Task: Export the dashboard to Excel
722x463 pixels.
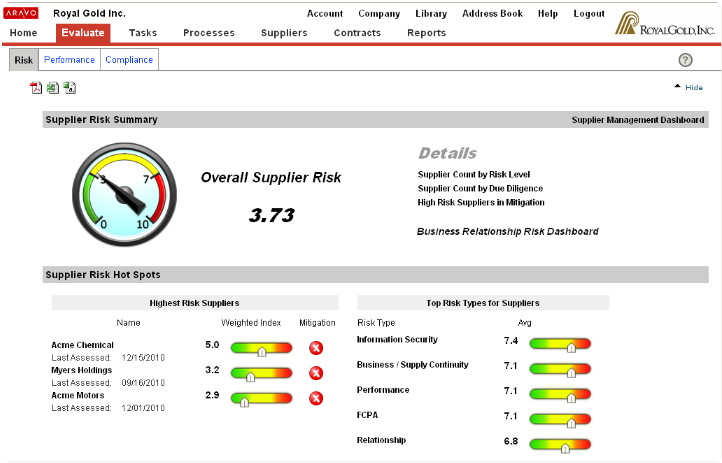Action: [x=52, y=88]
